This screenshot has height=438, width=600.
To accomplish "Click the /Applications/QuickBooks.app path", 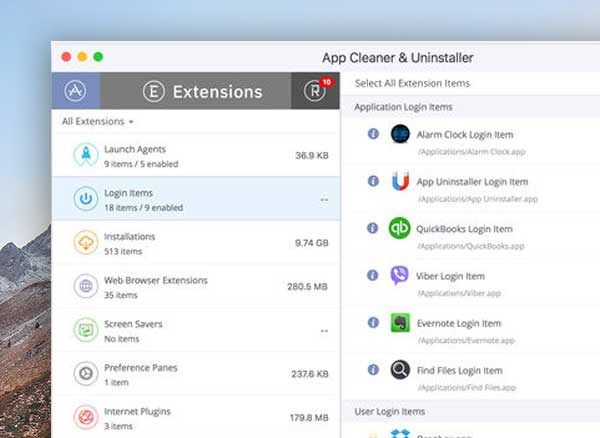I will click(471, 246).
